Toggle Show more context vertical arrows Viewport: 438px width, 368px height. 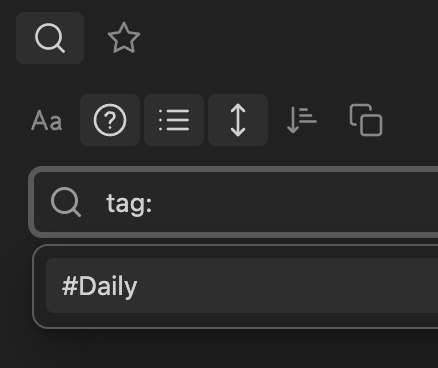[238, 120]
